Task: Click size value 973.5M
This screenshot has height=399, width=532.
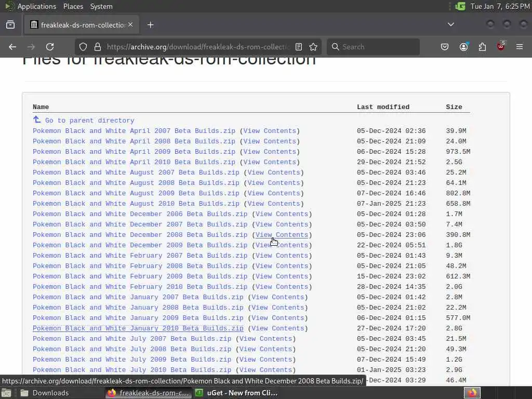Action: click(458, 152)
